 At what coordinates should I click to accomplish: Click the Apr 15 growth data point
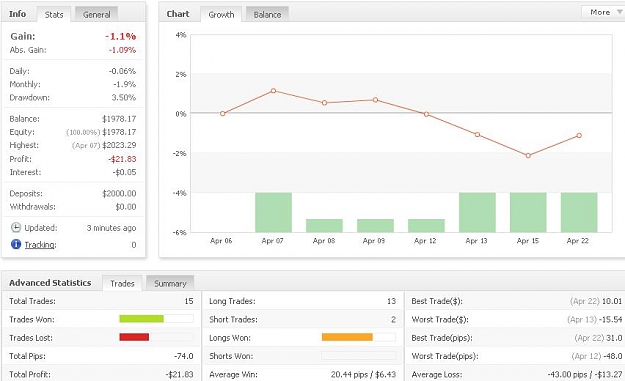point(528,156)
